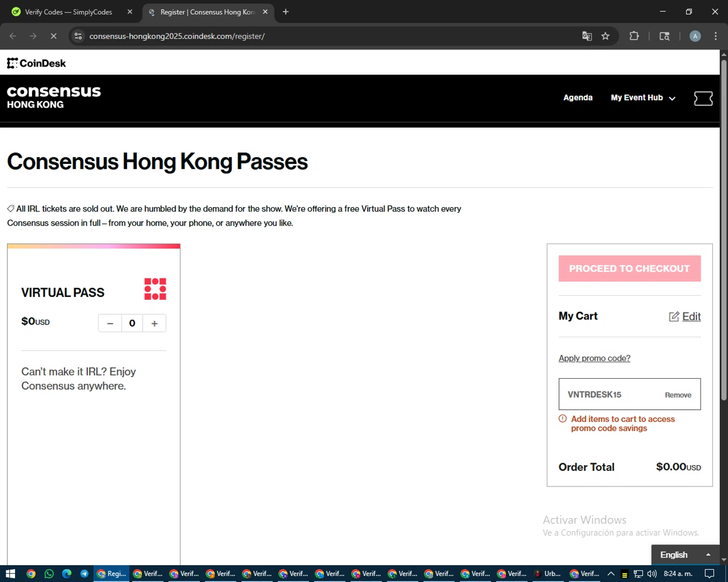Remove the VNTRDESK15 promo code
This screenshot has width=728, height=582.
(x=678, y=395)
